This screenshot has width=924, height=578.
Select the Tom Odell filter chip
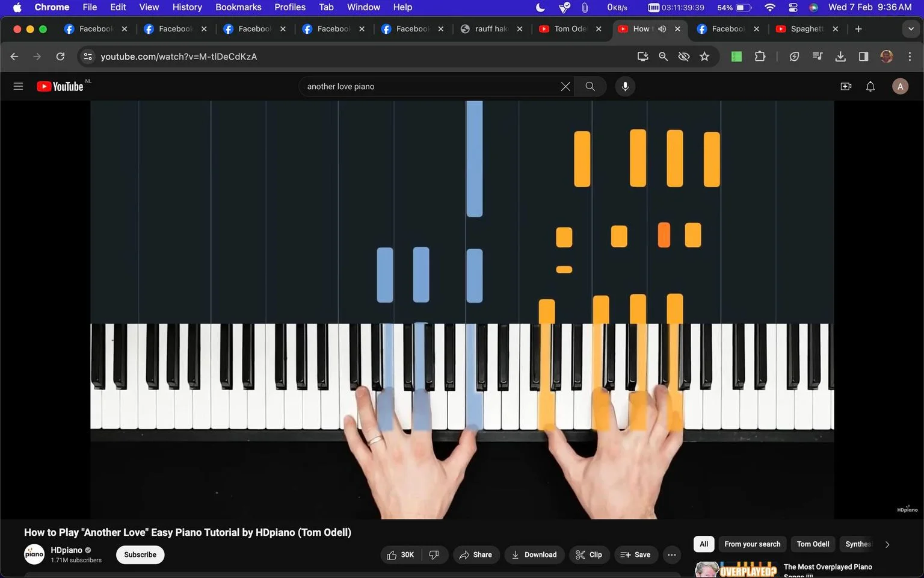(x=813, y=544)
